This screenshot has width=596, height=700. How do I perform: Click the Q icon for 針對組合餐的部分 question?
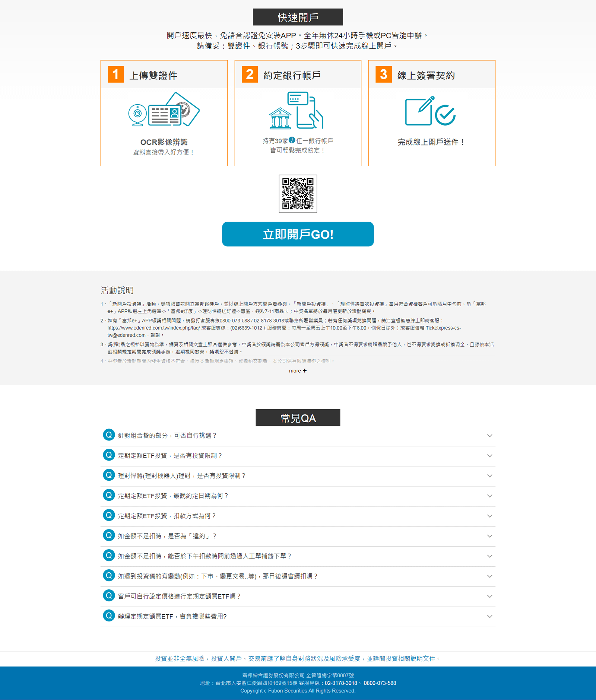point(109,435)
